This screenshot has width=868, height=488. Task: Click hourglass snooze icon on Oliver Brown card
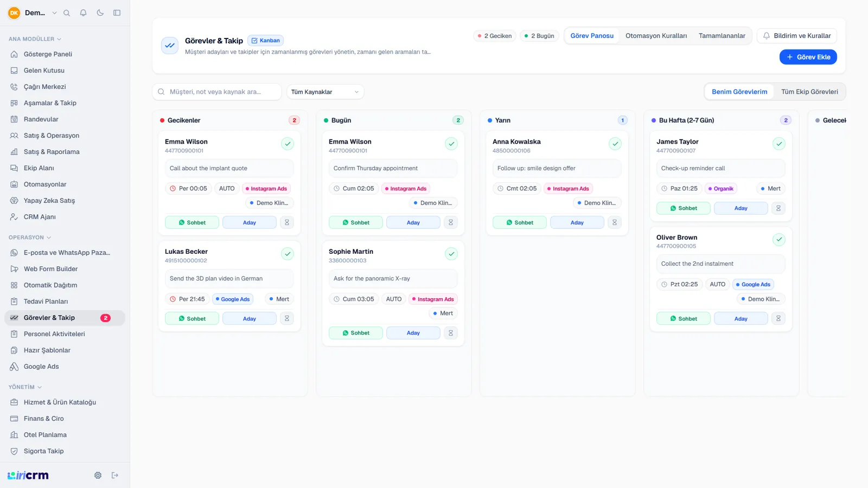[778, 319]
